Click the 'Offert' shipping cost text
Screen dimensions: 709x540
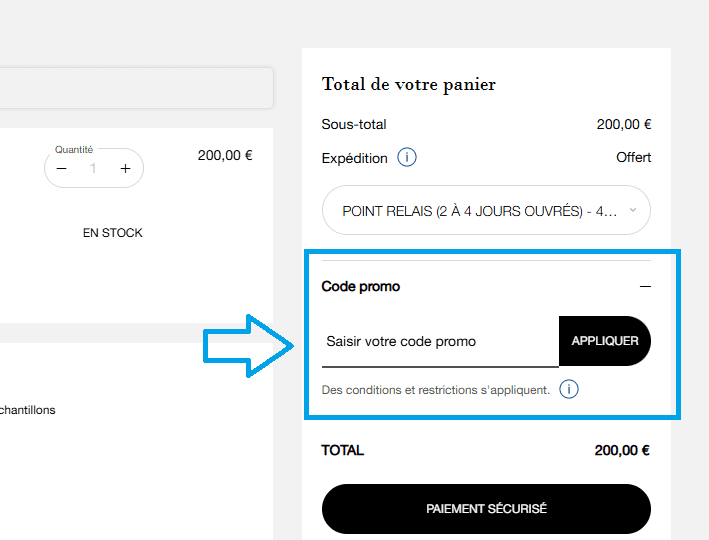click(x=633, y=157)
